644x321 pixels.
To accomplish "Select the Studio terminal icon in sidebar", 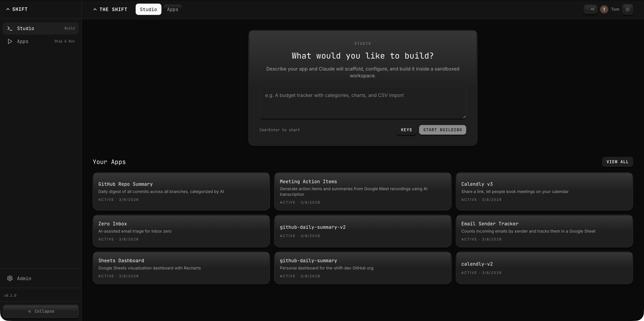I will click(x=10, y=28).
